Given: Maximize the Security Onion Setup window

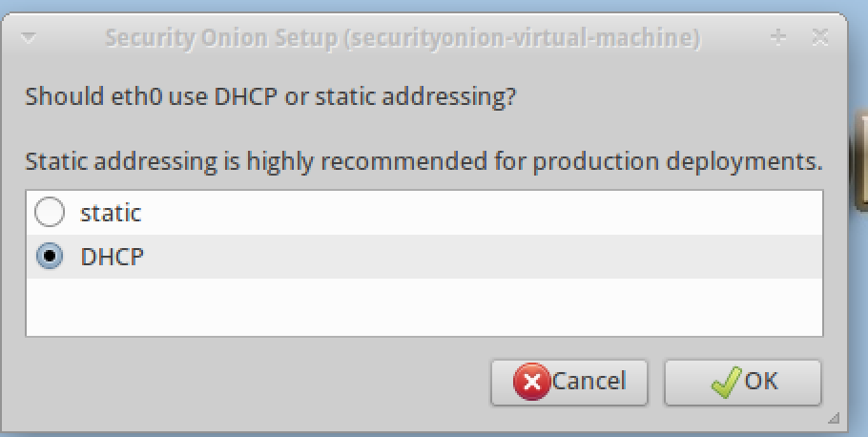Looking at the screenshot, I should [778, 38].
